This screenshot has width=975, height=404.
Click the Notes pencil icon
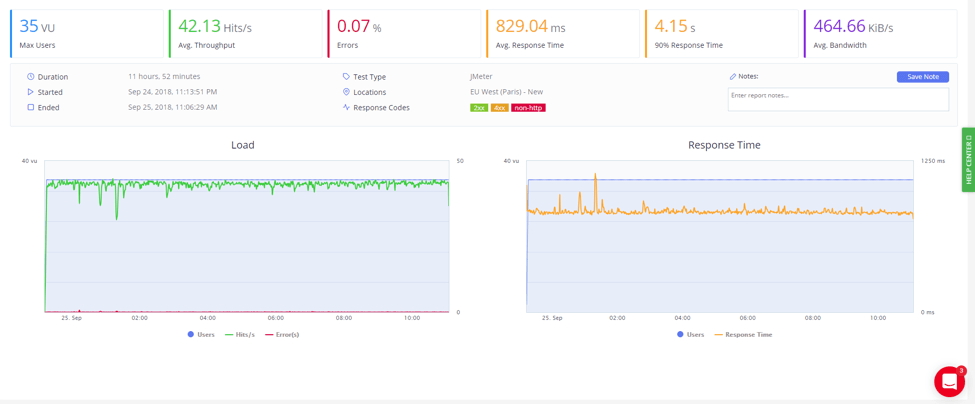733,77
